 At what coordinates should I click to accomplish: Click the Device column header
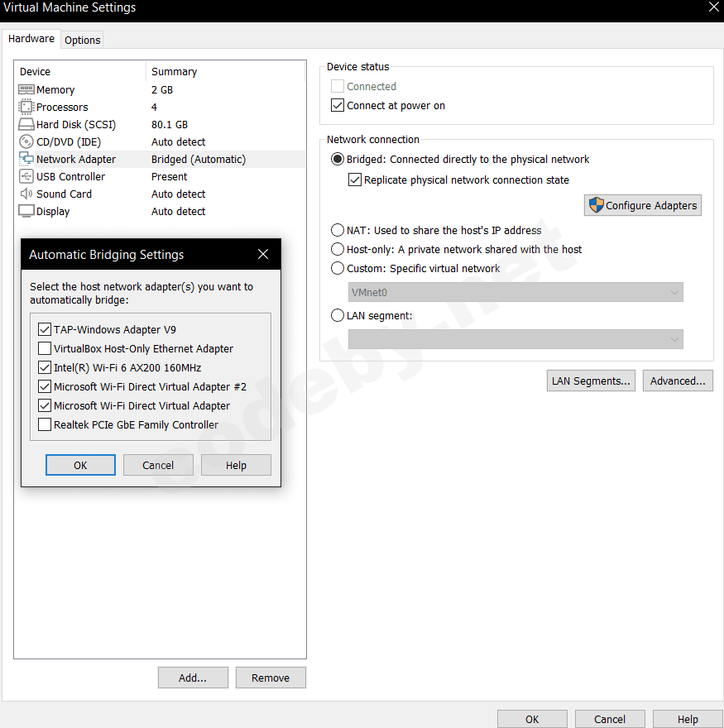[x=35, y=71]
